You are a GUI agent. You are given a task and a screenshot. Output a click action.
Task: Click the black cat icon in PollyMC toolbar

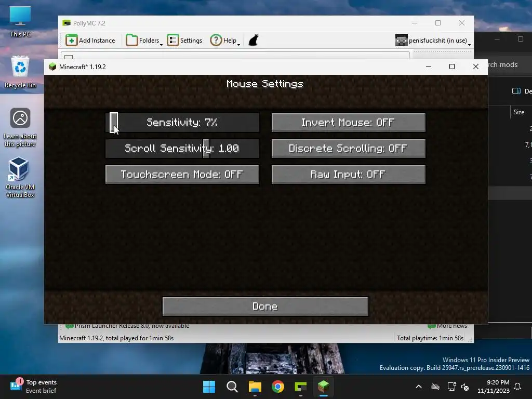[254, 41]
